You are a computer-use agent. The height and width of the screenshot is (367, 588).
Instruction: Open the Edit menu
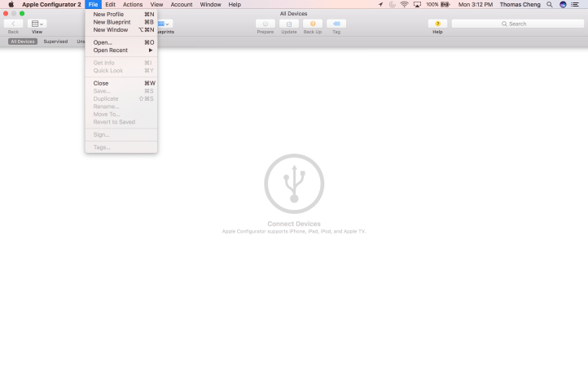pos(110,5)
